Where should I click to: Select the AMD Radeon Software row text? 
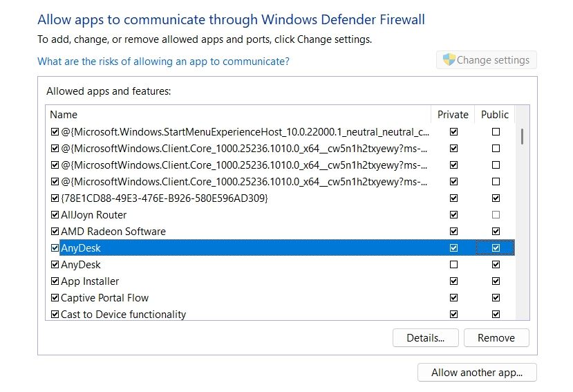(113, 232)
